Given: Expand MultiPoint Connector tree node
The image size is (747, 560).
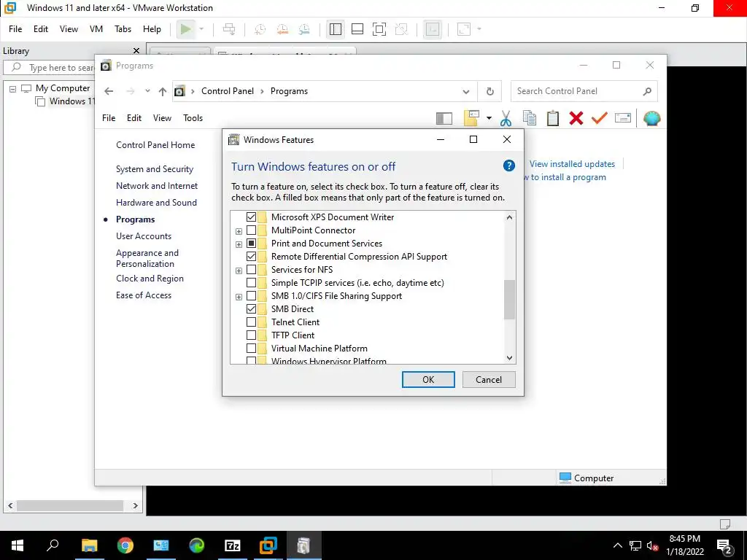Looking at the screenshot, I should [x=239, y=231].
